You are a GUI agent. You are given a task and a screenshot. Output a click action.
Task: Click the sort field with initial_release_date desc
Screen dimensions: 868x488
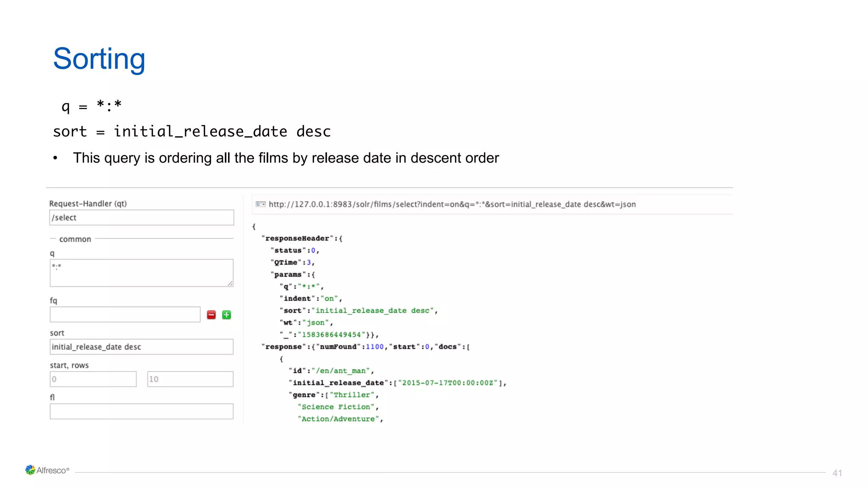pyautogui.click(x=142, y=347)
